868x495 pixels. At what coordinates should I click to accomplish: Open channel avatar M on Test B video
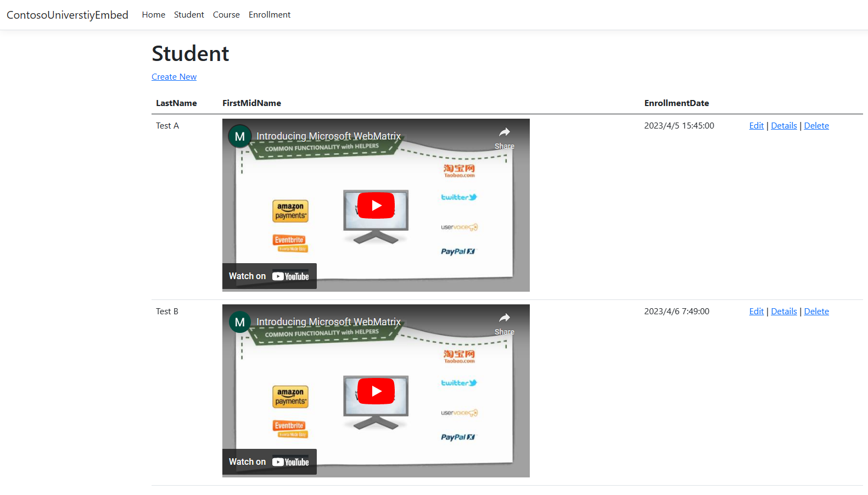click(x=240, y=322)
